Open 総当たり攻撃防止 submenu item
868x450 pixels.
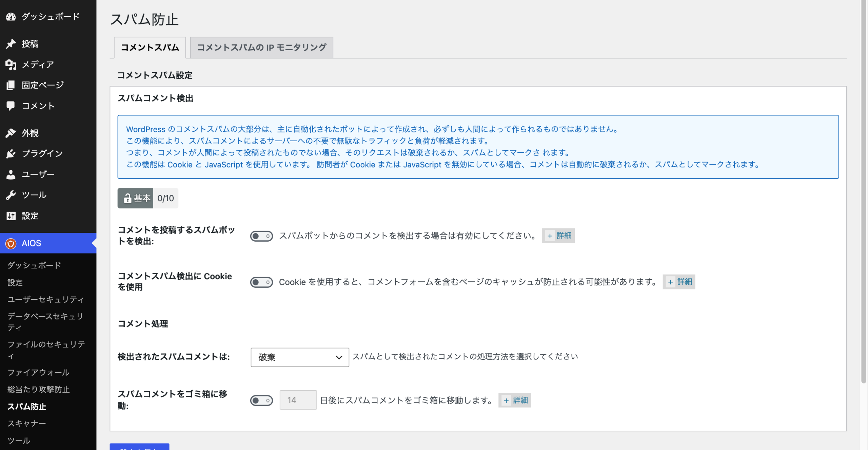[38, 389]
